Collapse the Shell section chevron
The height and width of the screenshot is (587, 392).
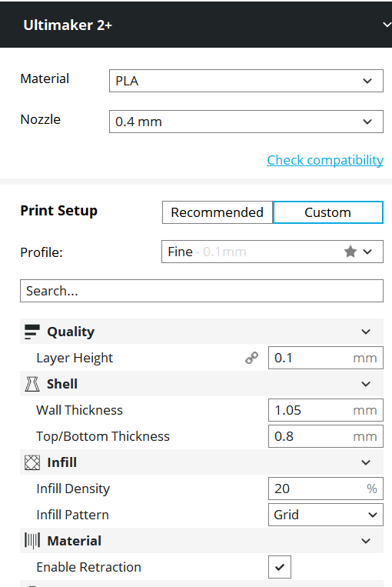pyautogui.click(x=366, y=384)
